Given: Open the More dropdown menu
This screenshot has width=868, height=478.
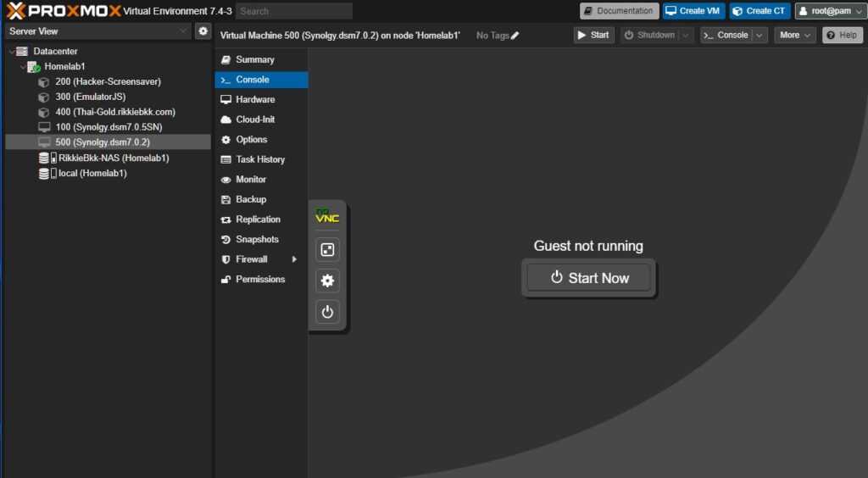Looking at the screenshot, I should point(794,35).
